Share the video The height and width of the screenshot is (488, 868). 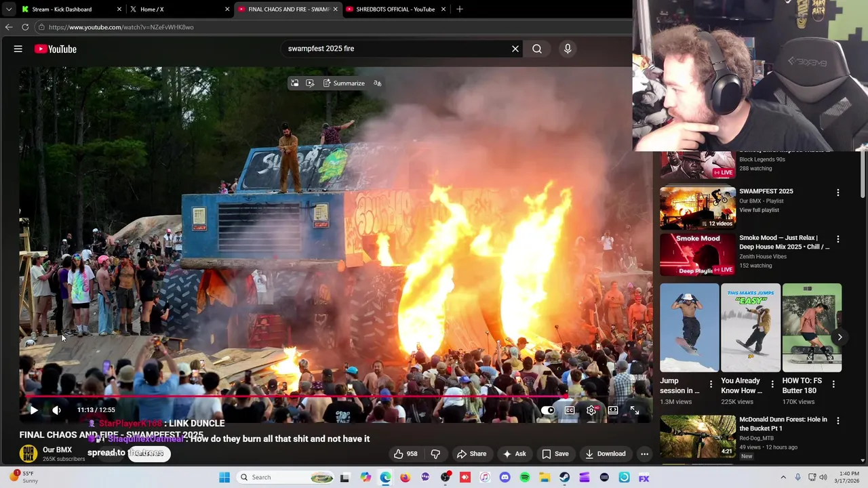[x=471, y=454]
